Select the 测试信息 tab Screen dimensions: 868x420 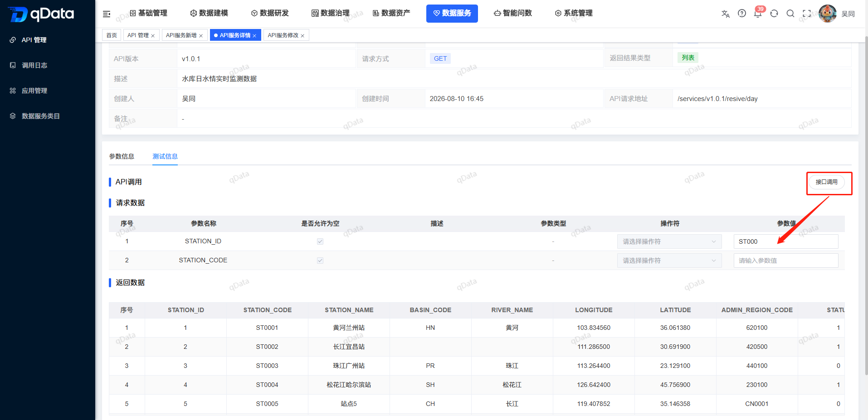165,156
